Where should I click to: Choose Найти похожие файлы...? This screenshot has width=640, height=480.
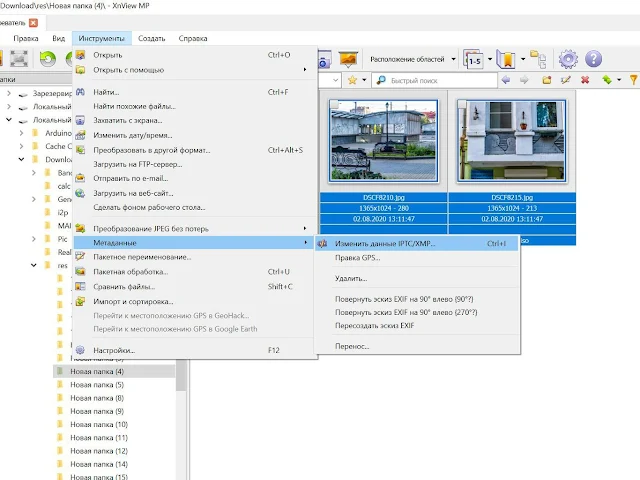[x=195, y=107]
